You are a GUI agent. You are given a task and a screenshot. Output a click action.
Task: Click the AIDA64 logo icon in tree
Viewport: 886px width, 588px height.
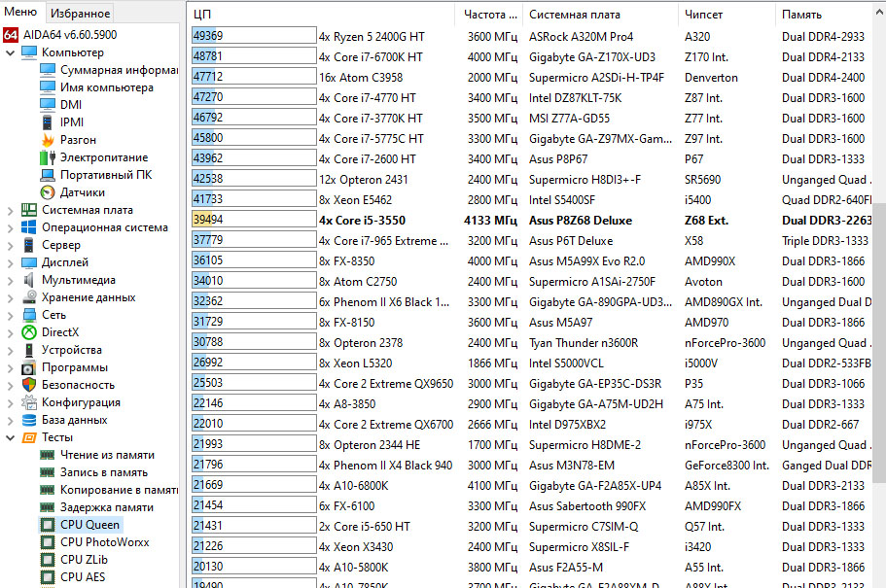[10, 35]
